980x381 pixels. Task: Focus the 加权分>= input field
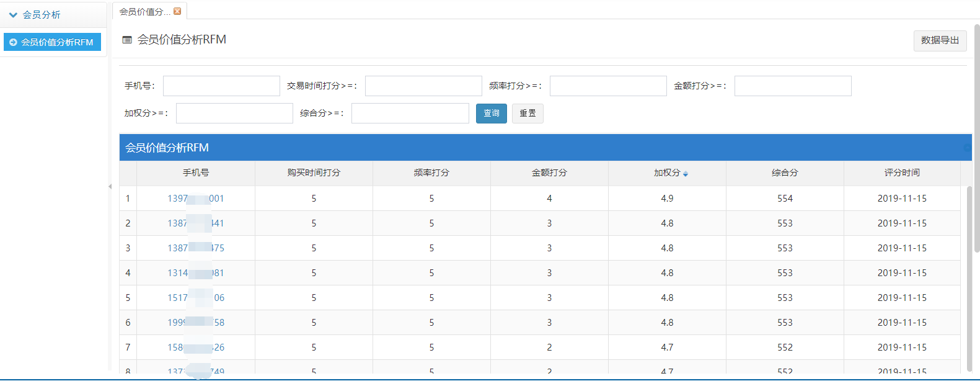(234, 113)
